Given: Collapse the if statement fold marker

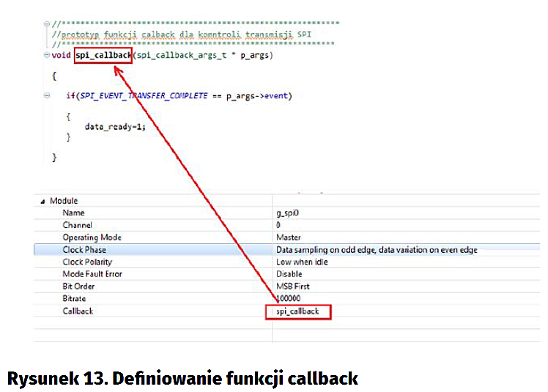Looking at the screenshot, I should [x=47, y=96].
